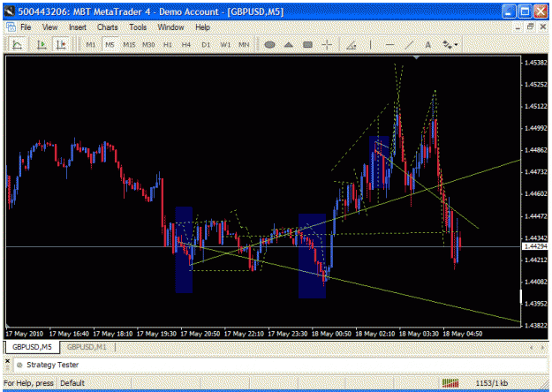Screen dimensions: 552x392
Task: Open the Insert menu
Action: pyautogui.click(x=78, y=27)
